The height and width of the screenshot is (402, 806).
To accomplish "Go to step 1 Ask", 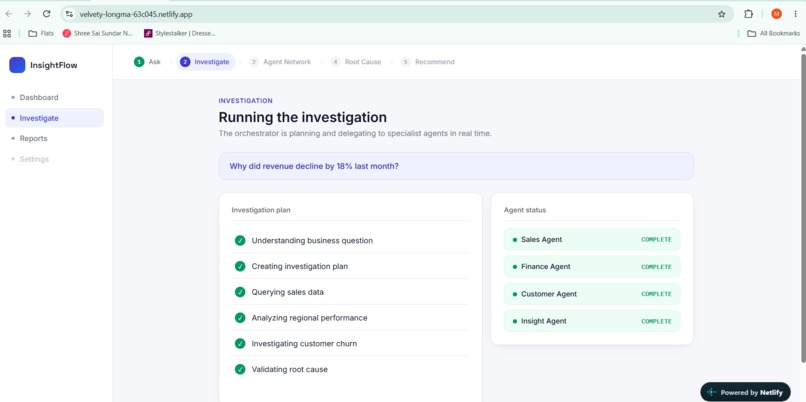I will tap(148, 62).
